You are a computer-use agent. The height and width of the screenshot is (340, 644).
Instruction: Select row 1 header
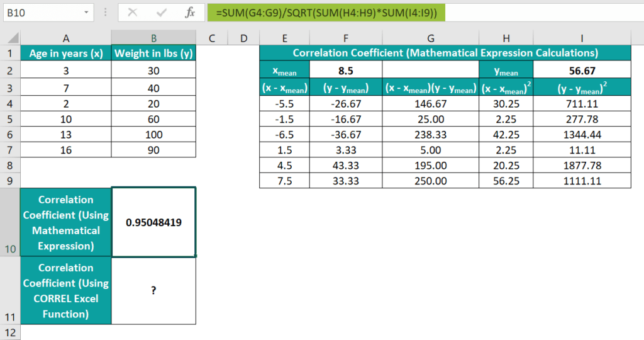10,54
